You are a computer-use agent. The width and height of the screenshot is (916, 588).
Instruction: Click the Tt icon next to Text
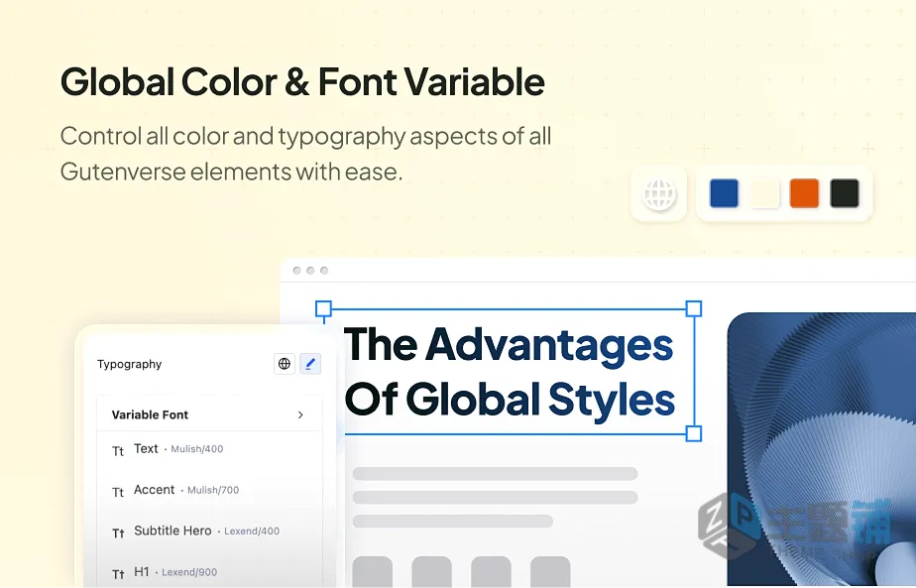118,451
